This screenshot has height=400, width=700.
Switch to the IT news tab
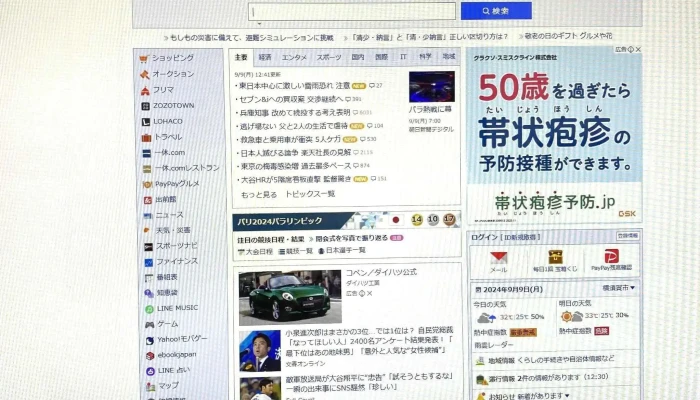click(404, 57)
